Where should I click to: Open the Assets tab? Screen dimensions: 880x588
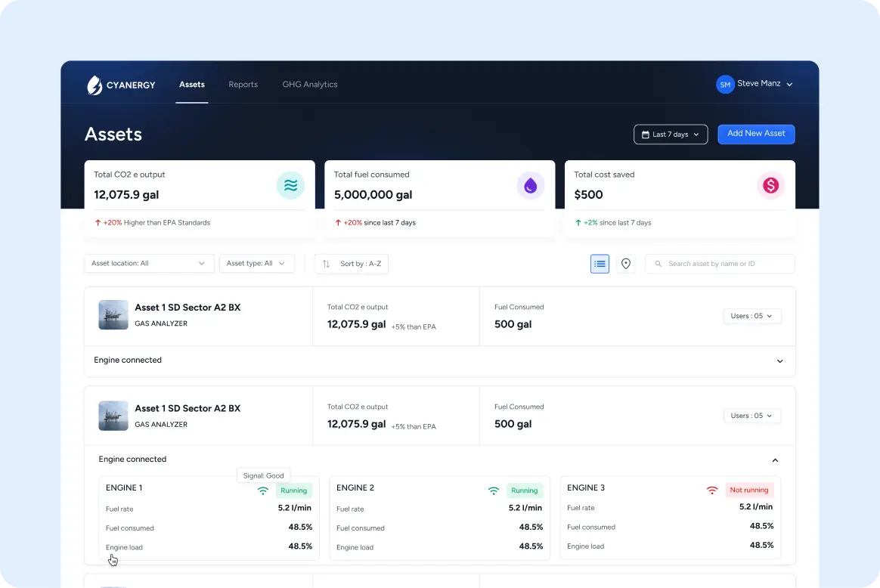click(x=192, y=84)
